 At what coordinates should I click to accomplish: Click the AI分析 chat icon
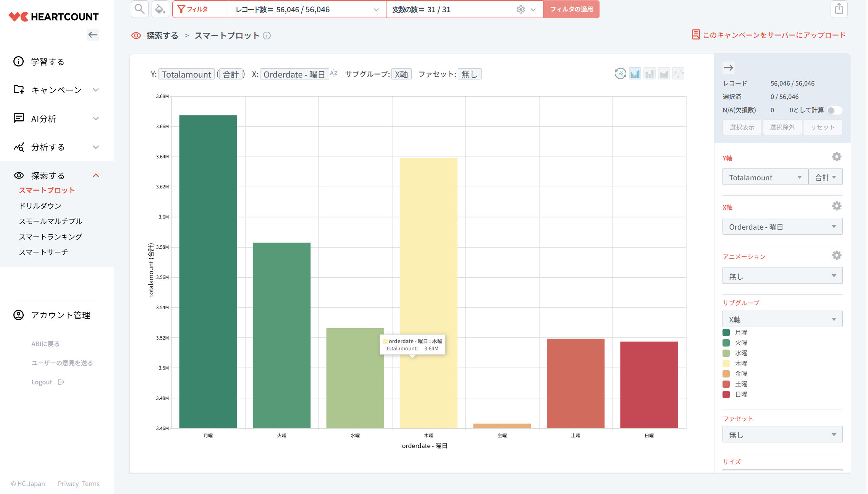(x=19, y=118)
